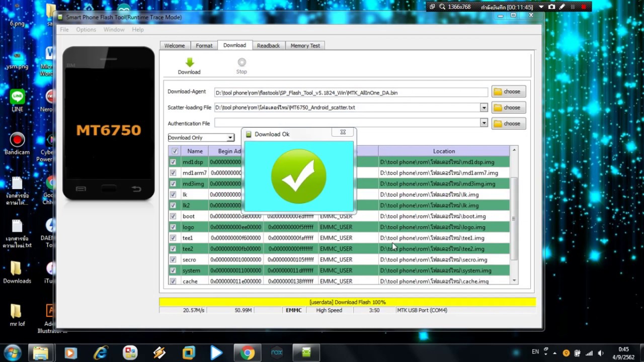Click 'High Speed' in the status bar
The height and width of the screenshot is (362, 644).
point(329,310)
